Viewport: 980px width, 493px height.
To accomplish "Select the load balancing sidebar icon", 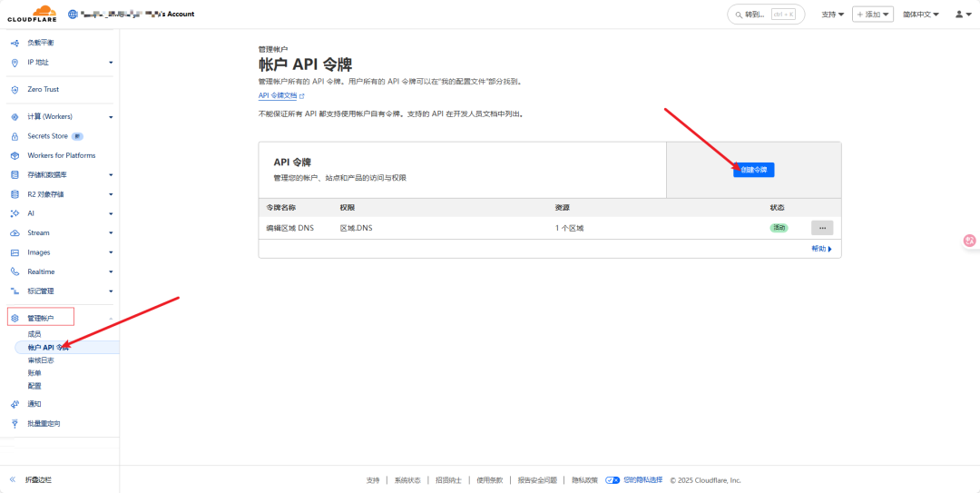I will pyautogui.click(x=15, y=43).
